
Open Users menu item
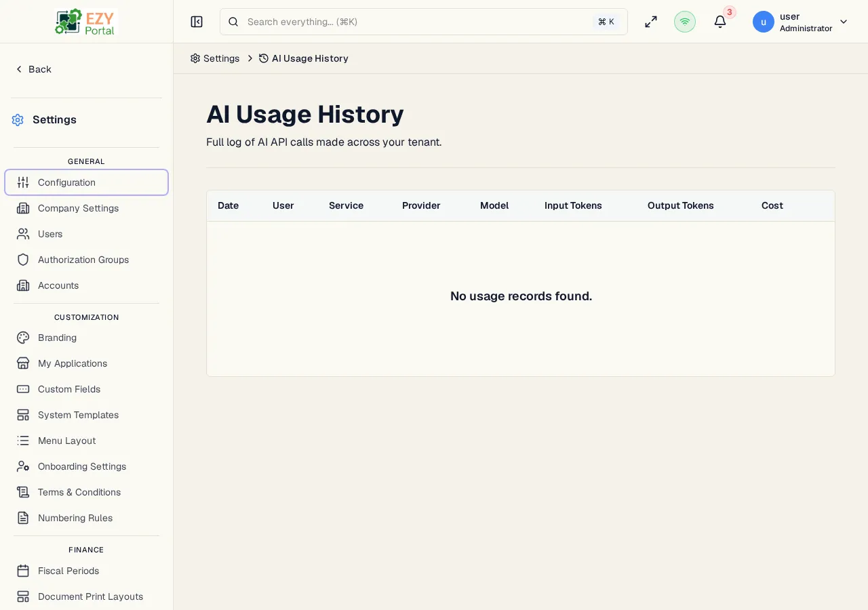[x=86, y=234]
